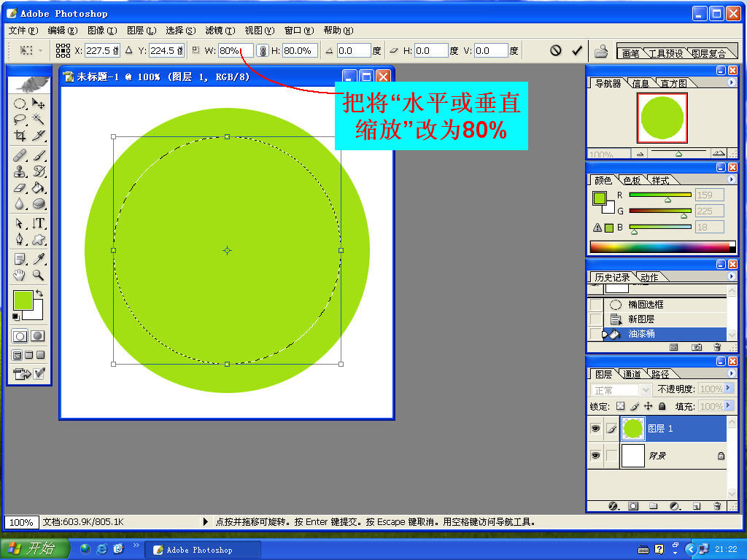Open the 图像(I) menu
The width and height of the screenshot is (747, 560).
coord(102,31)
